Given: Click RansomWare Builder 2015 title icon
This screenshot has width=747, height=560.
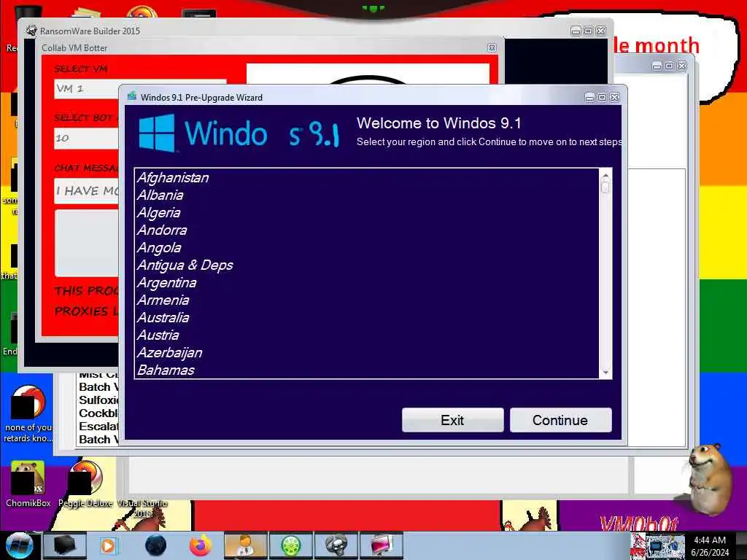Looking at the screenshot, I should coord(31,31).
